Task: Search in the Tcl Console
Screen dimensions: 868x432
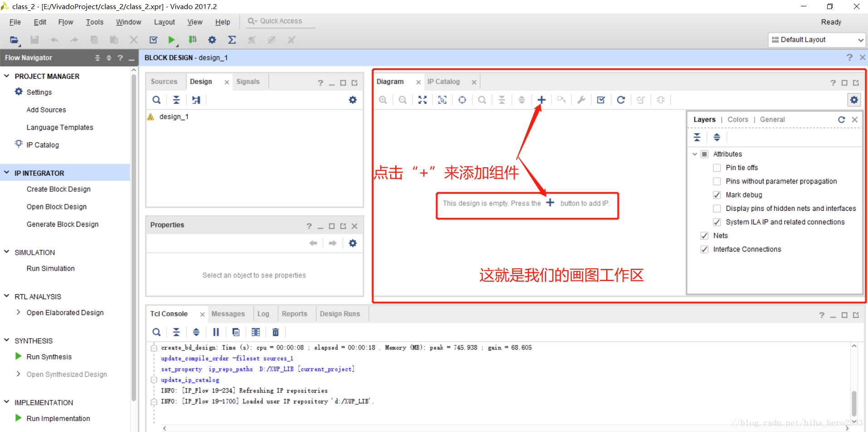Action: point(157,332)
